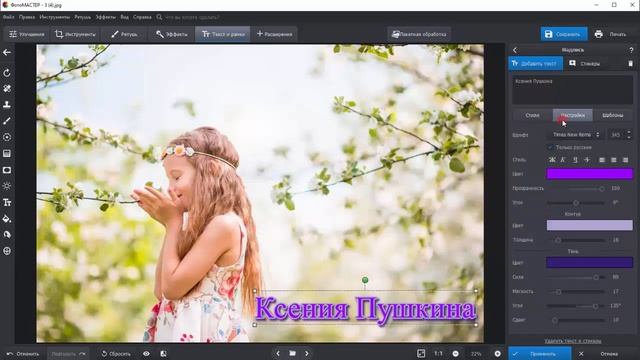
Task: Click the text input field with Ксения Пушкина
Action: [572, 89]
